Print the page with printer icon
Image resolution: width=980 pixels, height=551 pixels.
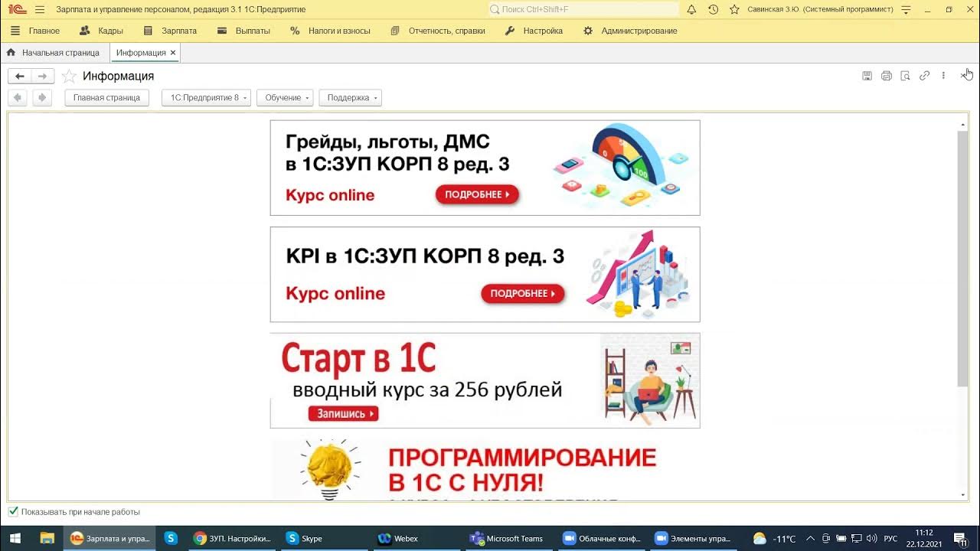(886, 76)
